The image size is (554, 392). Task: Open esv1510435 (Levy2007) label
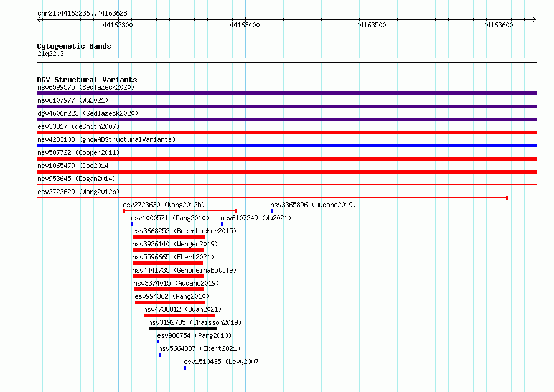pos(223,362)
